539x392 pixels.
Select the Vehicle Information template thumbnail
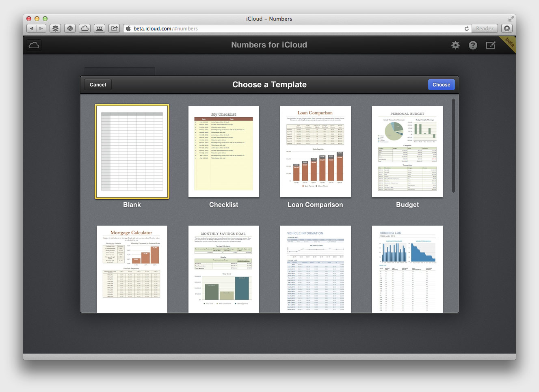pyautogui.click(x=316, y=269)
